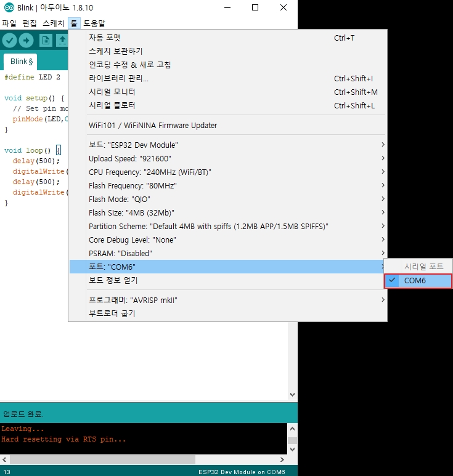Open the 스케치 menu
This screenshot has height=476, width=453.
coord(53,23)
